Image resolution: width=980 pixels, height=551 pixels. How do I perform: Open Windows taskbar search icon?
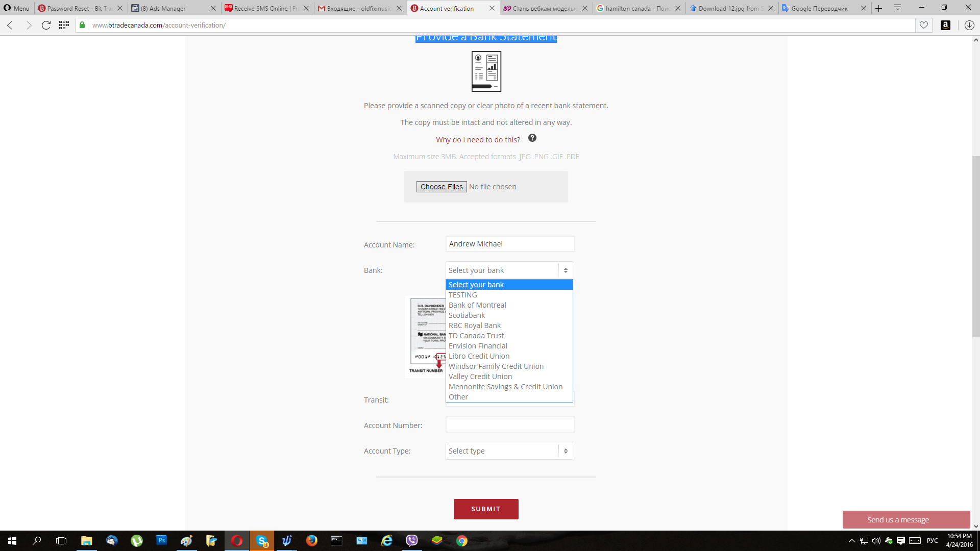(37, 541)
